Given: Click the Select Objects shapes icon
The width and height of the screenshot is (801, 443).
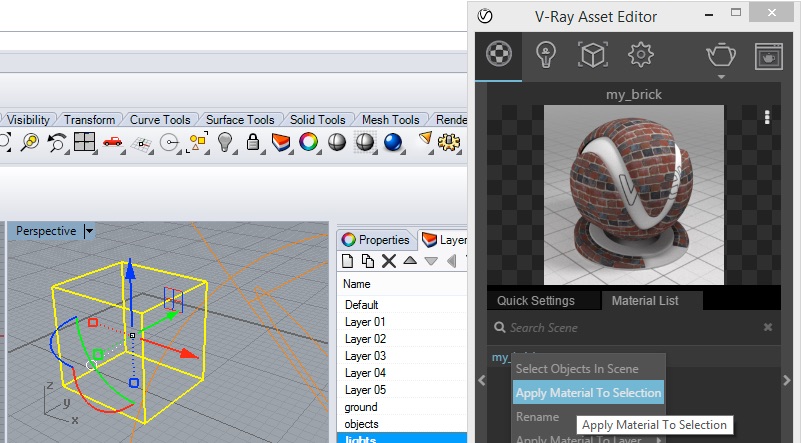Looking at the screenshot, I should (x=198, y=142).
